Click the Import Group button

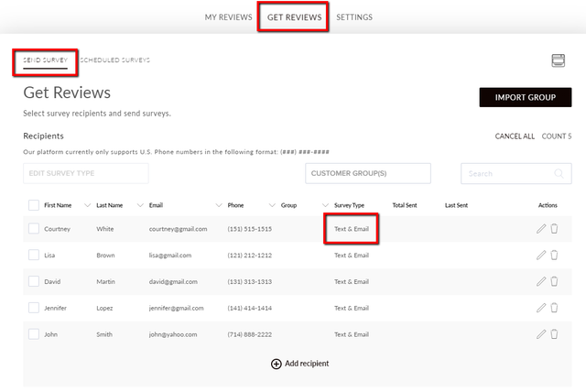point(525,97)
